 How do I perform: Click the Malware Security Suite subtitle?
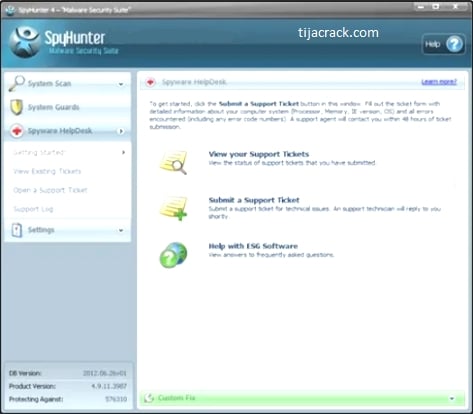pyautogui.click(x=83, y=51)
